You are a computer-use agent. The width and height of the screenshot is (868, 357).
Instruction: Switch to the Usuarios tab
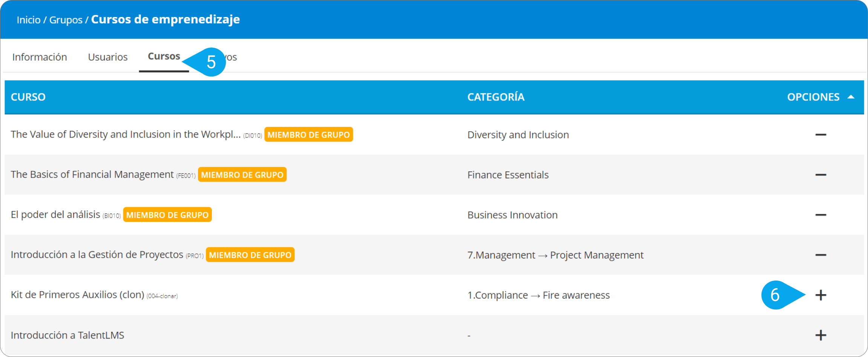tap(108, 57)
